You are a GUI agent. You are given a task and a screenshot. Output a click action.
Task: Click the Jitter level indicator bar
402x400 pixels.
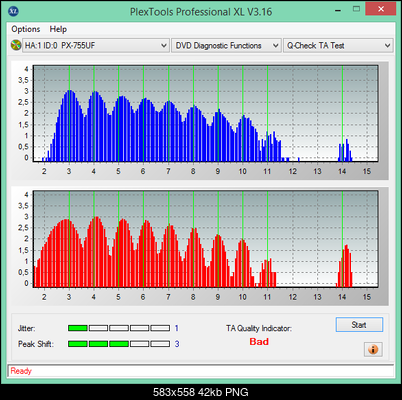point(119,328)
